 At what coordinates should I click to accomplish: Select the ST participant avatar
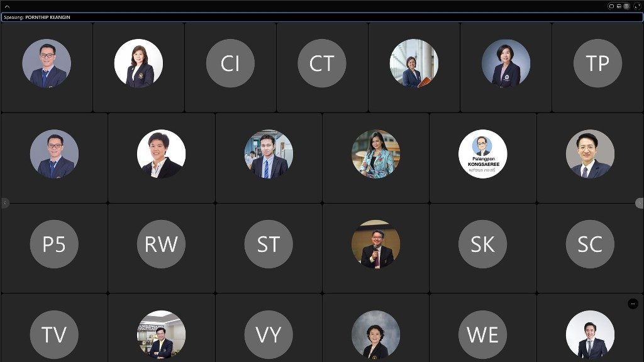click(x=269, y=244)
